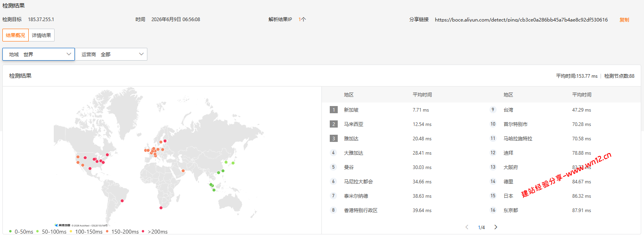Screen dimensions: 644x236
Task: Select the 大阪府 row
Action: coord(561,167)
